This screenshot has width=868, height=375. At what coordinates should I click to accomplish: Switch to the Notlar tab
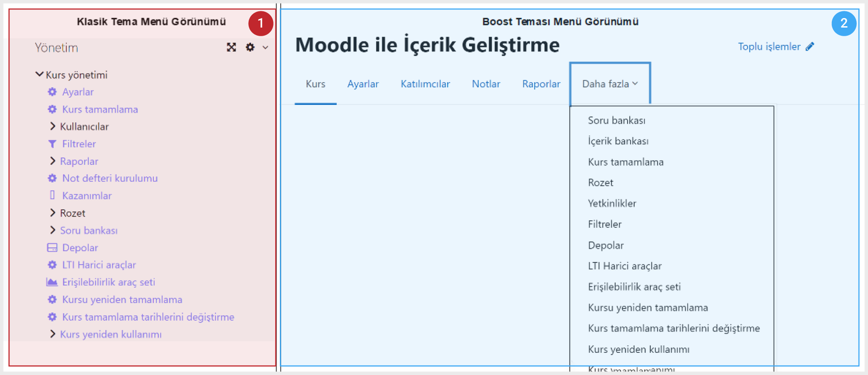click(x=486, y=84)
